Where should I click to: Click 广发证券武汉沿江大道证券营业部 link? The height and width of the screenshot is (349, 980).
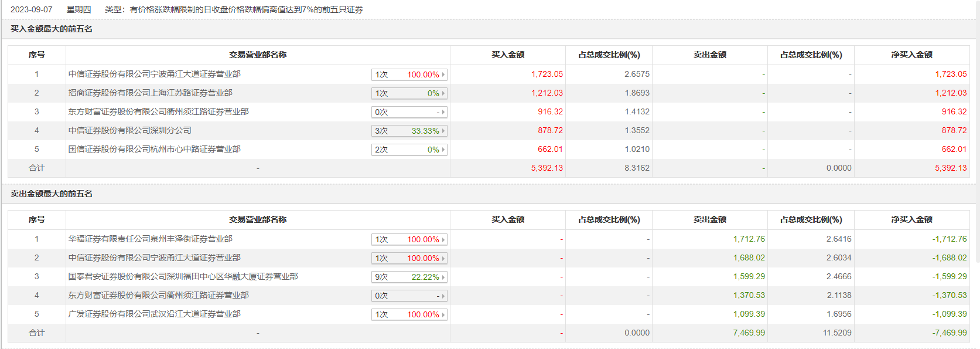point(154,314)
